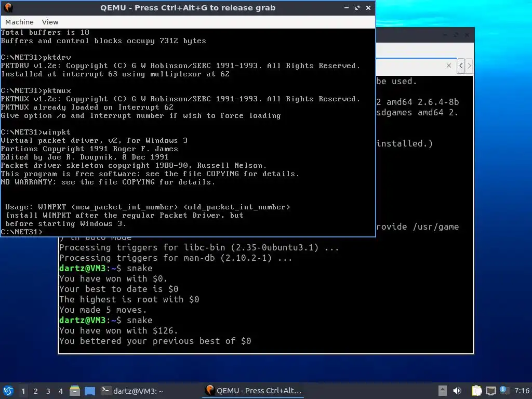Click 'You bettered your previous best of $0' line
The height and width of the screenshot is (399, 532).
click(x=155, y=341)
